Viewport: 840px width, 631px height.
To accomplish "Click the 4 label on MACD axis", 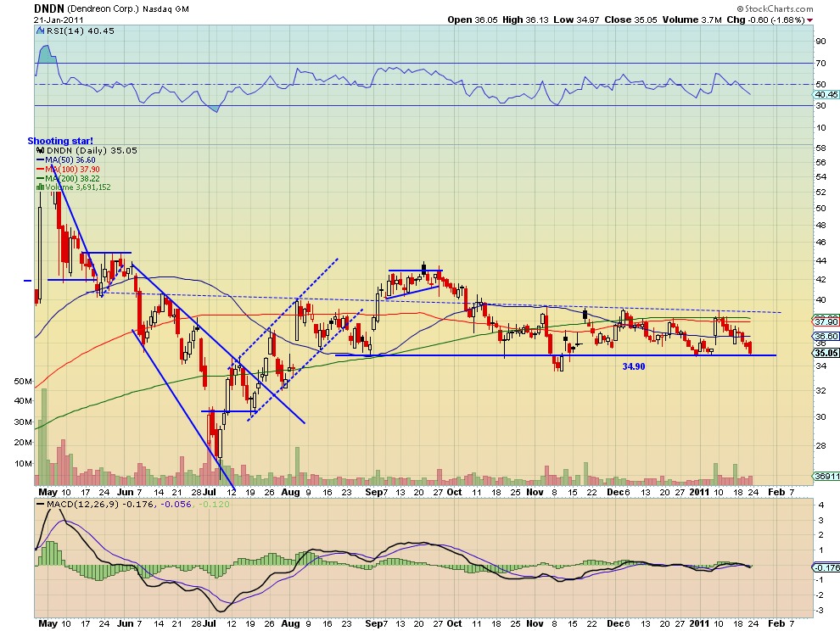I will [x=821, y=505].
